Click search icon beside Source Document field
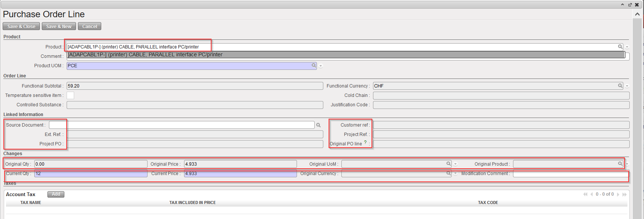644x219 pixels. click(x=318, y=125)
